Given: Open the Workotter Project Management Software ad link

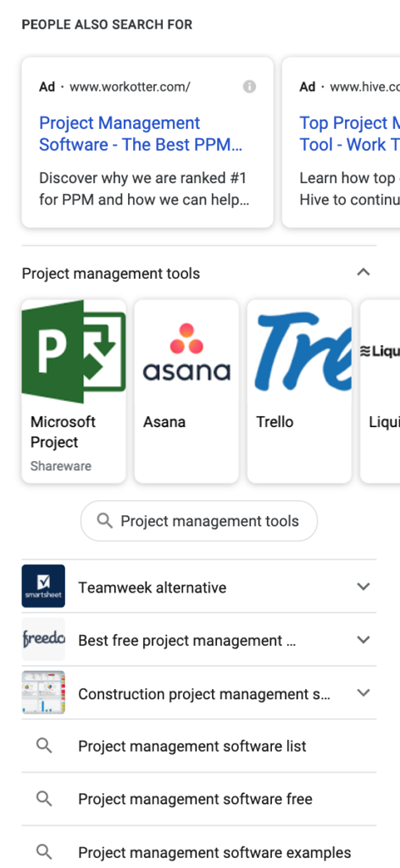Looking at the screenshot, I should [x=142, y=134].
